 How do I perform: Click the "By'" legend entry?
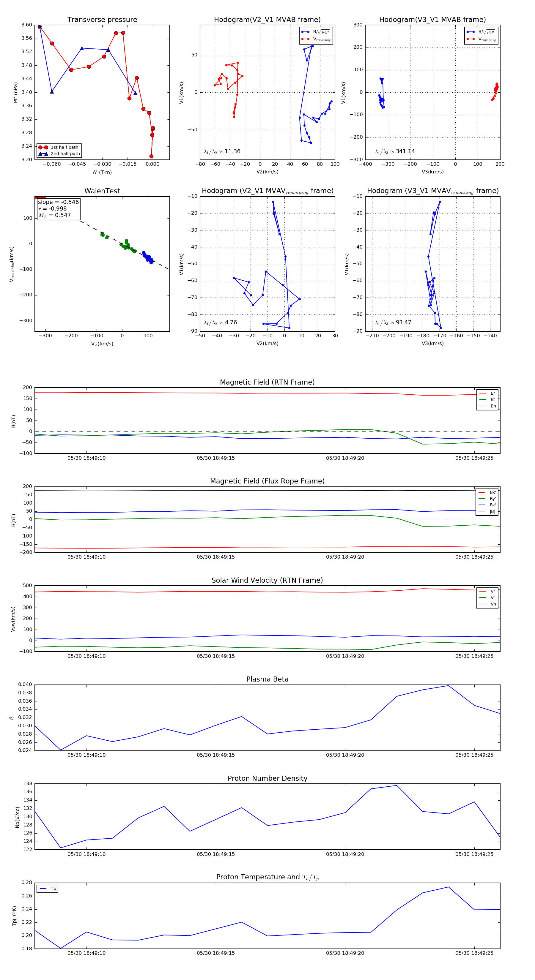pos(487,499)
